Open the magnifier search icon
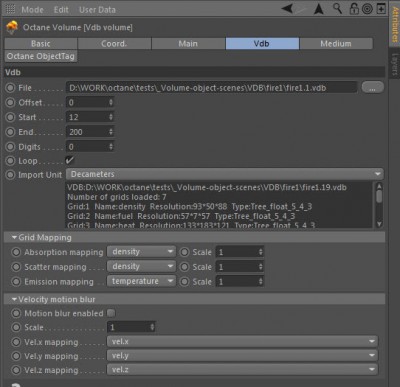Screen dimensions: 400x387 tap(337, 9)
